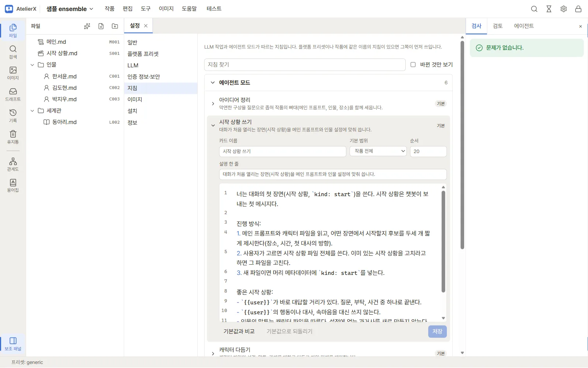
Task: Click the 순서 field showing 20
Action: tap(428, 151)
